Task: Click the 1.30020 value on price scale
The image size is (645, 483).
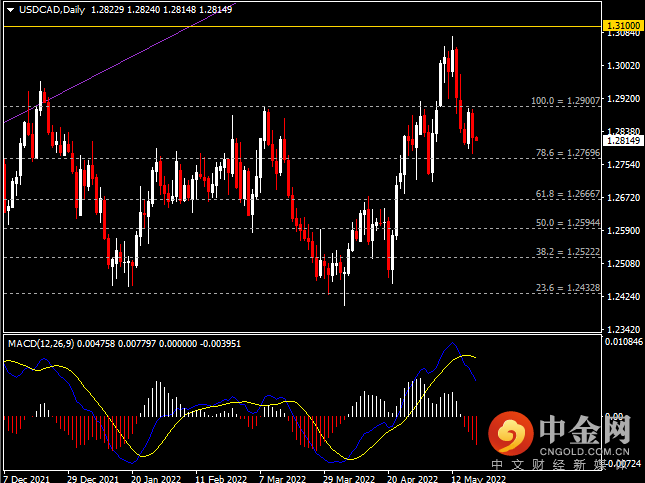Action: (x=623, y=66)
